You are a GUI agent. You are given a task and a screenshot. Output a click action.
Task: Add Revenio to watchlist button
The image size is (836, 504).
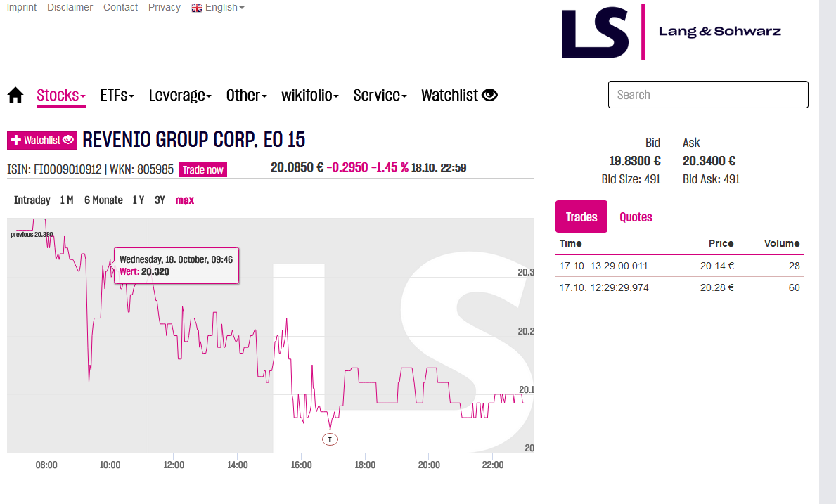coord(42,141)
